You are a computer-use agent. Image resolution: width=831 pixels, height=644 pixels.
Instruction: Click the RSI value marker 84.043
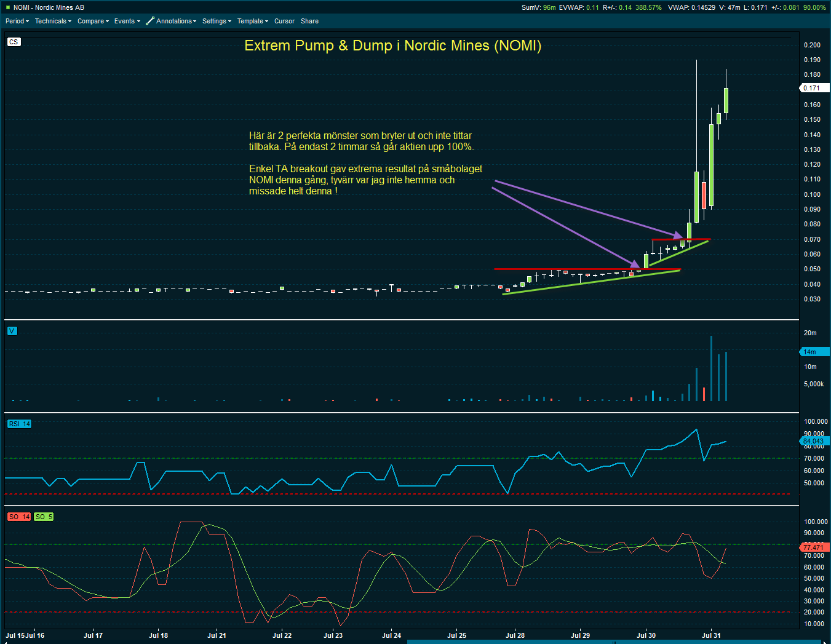pos(814,441)
